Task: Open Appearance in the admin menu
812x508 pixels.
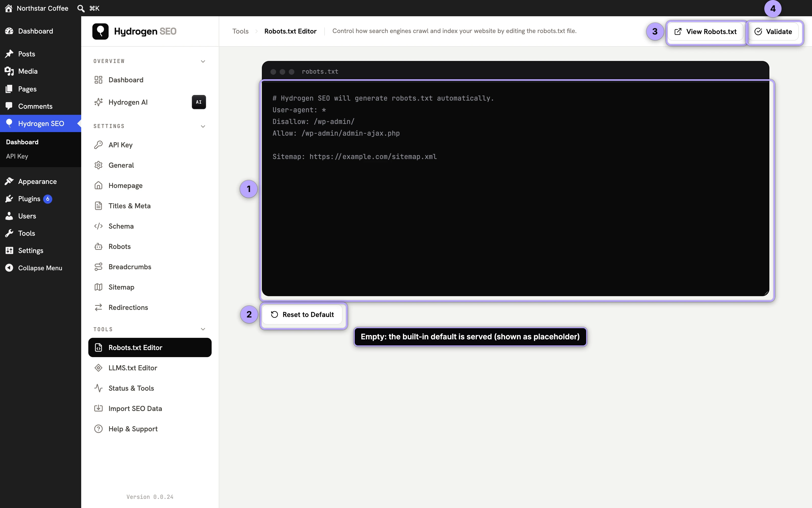Action: (41, 181)
